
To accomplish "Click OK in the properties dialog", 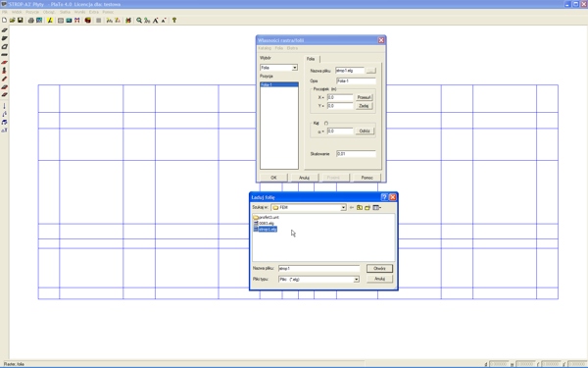I will [273, 178].
